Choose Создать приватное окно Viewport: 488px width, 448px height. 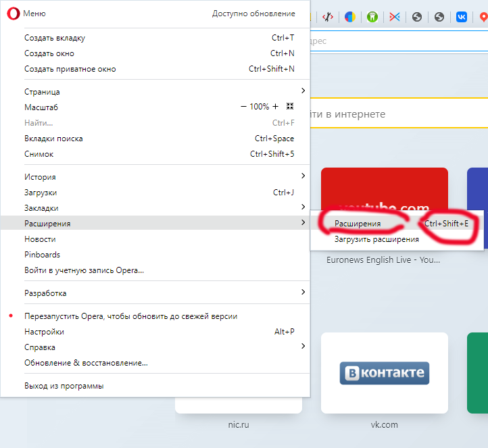point(155,69)
